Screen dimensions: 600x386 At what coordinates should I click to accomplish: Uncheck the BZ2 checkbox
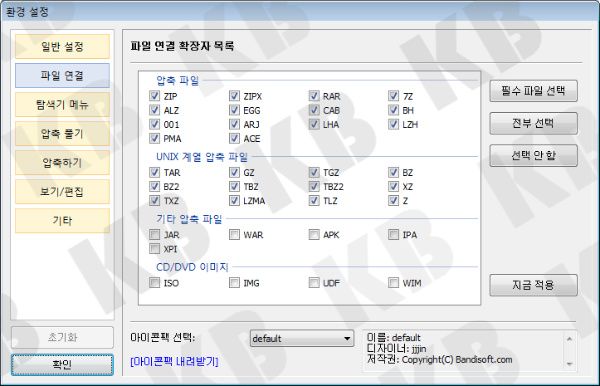(x=154, y=186)
